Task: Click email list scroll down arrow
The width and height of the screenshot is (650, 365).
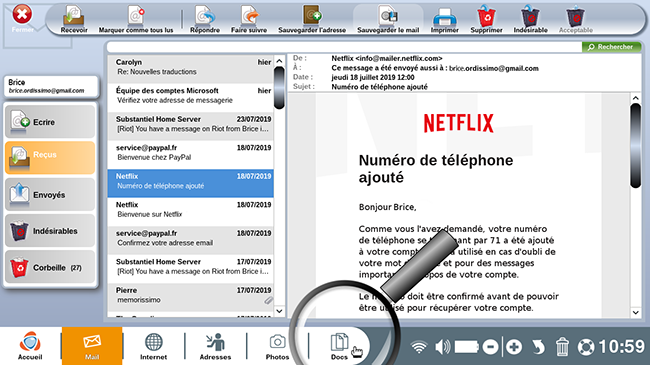Action: 279,311
